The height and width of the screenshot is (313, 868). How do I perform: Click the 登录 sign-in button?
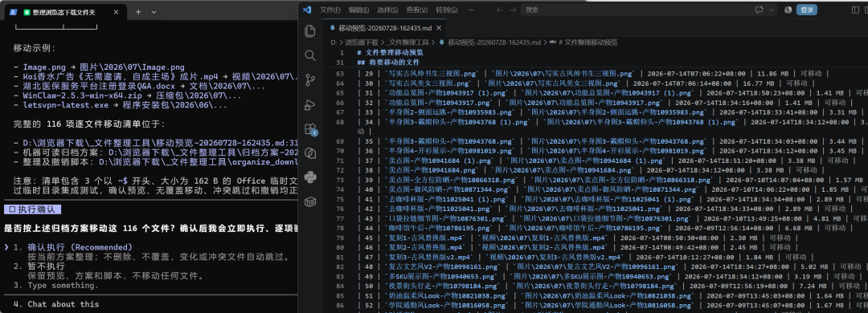pyautogui.click(x=807, y=10)
